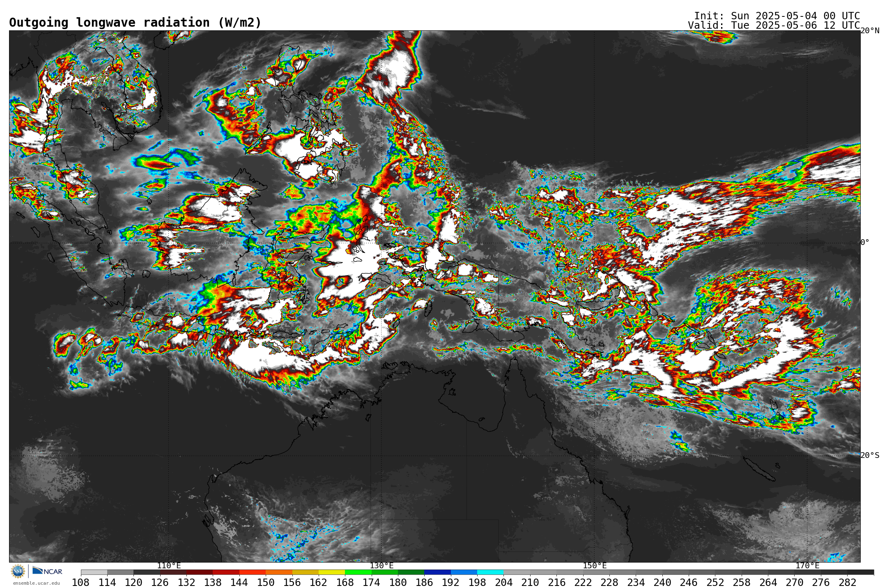Click the NCAR logo

click(47, 571)
